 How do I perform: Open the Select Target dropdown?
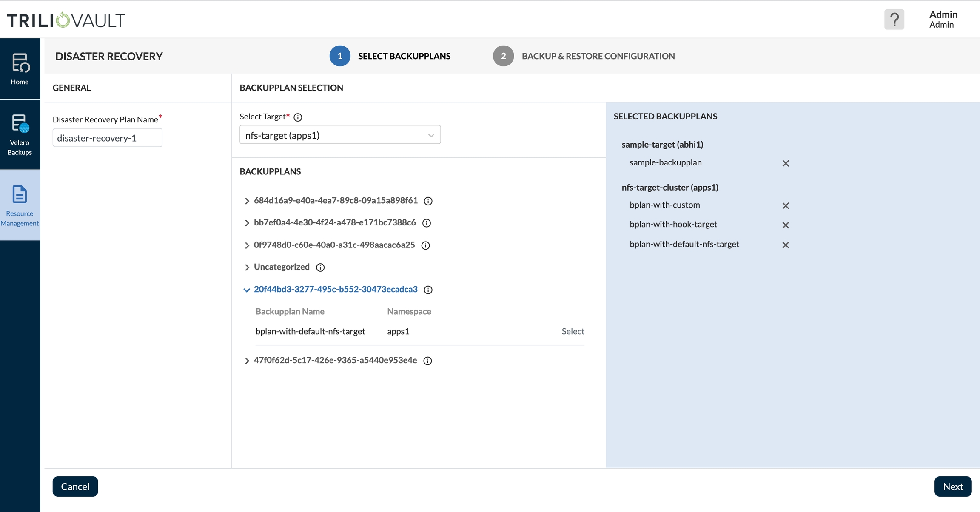pyautogui.click(x=340, y=135)
